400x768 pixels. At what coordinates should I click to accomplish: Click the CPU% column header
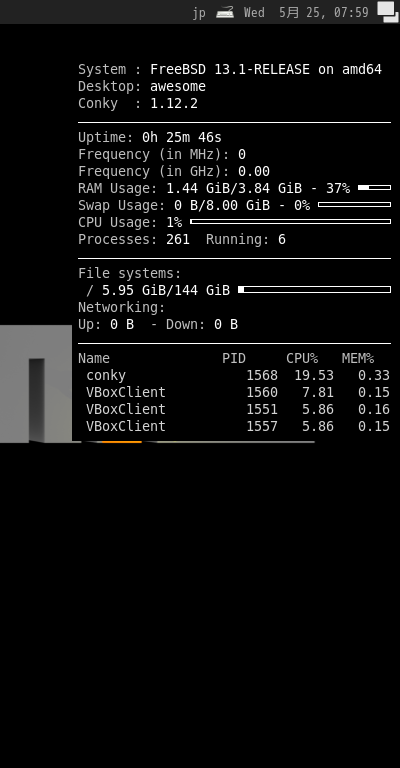click(302, 359)
